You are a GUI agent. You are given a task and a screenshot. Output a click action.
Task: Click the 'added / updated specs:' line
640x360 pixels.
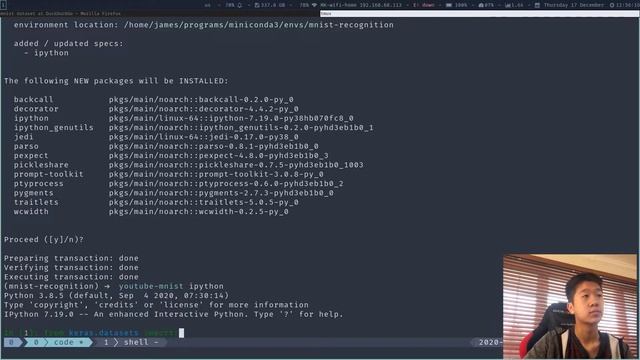[68, 44]
